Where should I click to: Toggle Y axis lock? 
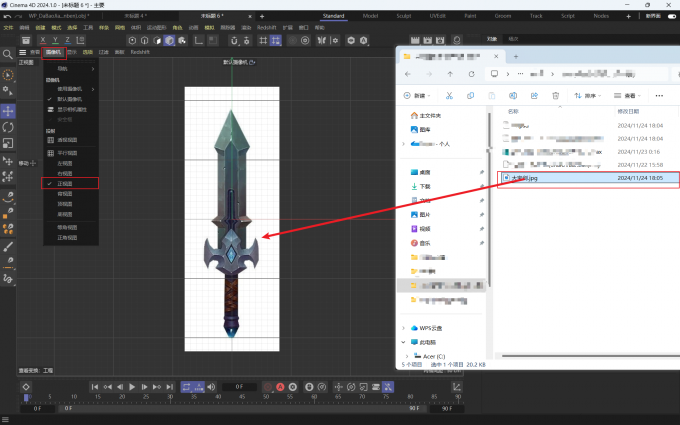55,40
